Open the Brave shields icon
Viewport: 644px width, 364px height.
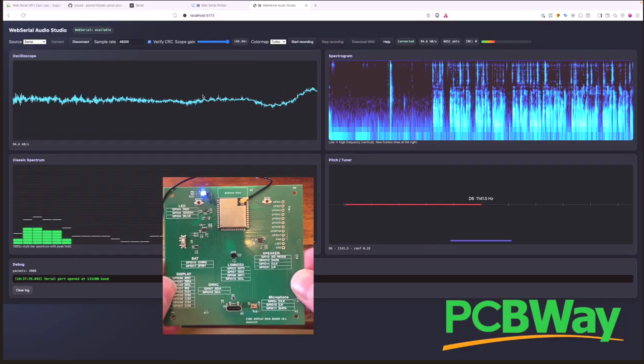[437, 15]
